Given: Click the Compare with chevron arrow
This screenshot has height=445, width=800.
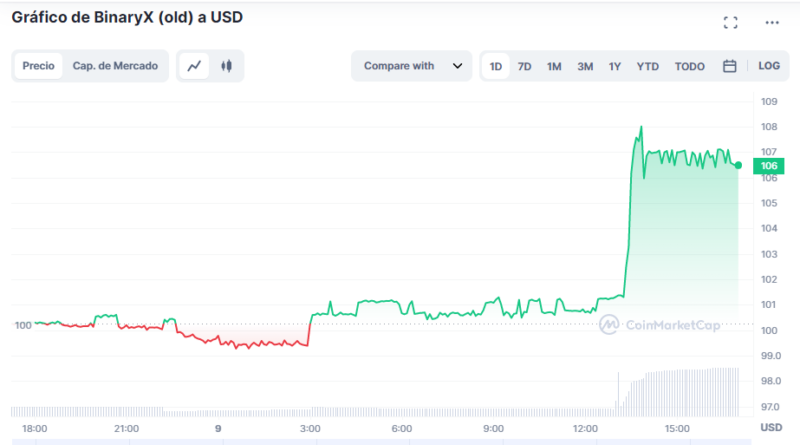Looking at the screenshot, I should tap(457, 66).
